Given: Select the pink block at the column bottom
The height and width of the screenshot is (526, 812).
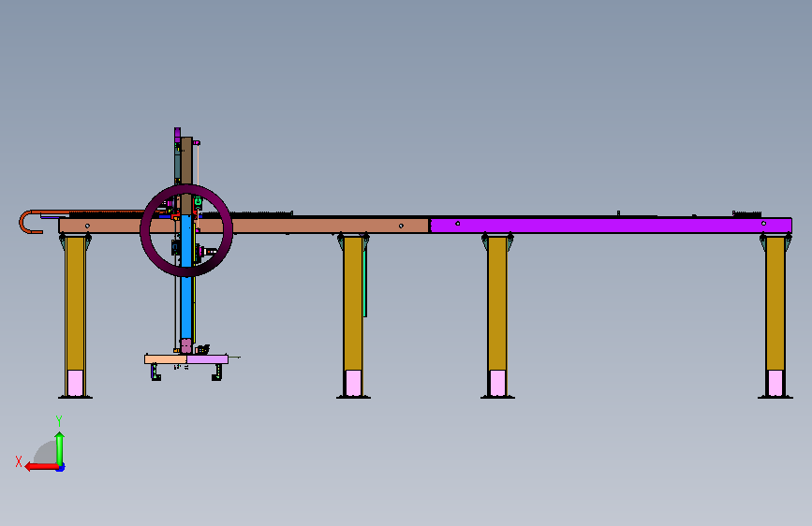Looking at the screenshot, I should tap(186, 346).
